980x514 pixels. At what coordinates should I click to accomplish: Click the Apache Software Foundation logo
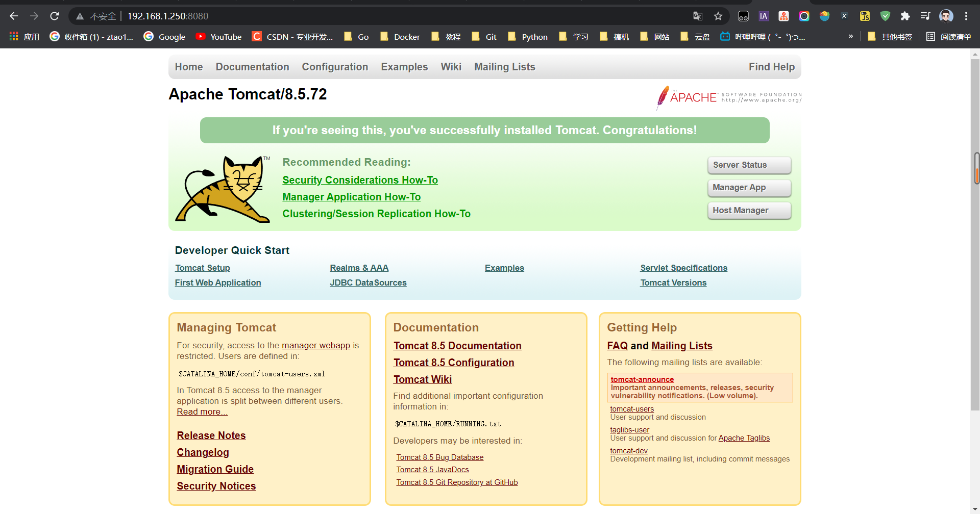[x=728, y=97]
